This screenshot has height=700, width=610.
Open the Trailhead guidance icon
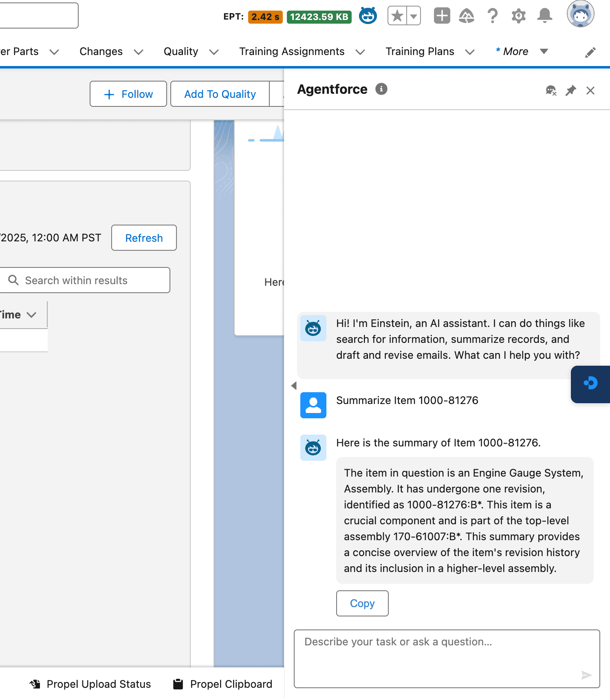coord(467,16)
